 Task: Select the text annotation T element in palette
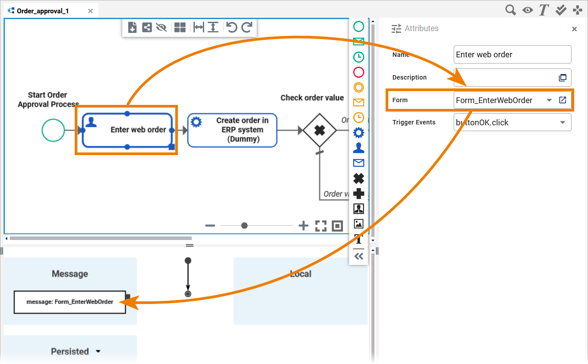tap(358, 239)
